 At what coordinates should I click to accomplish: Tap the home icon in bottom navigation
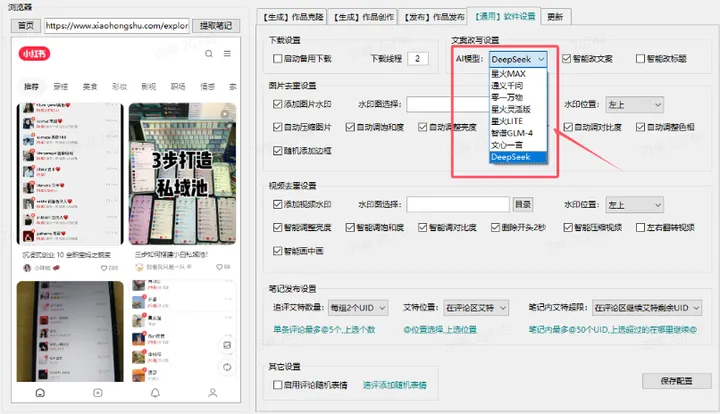tap(40, 393)
